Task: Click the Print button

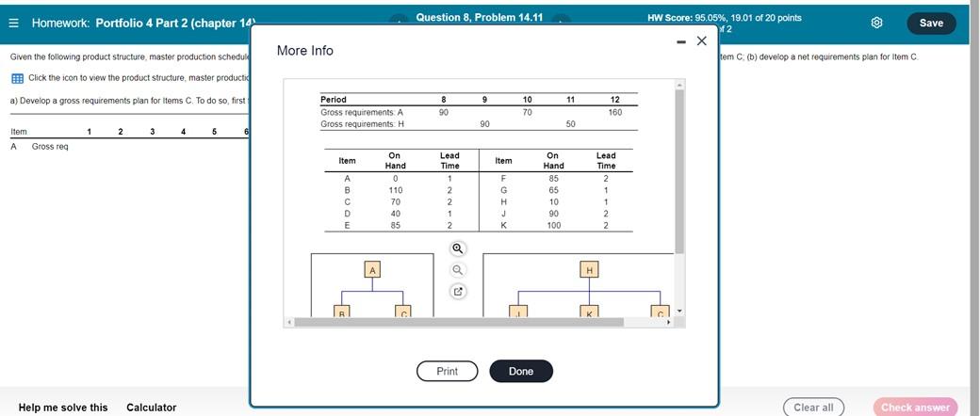Action: 448,371
